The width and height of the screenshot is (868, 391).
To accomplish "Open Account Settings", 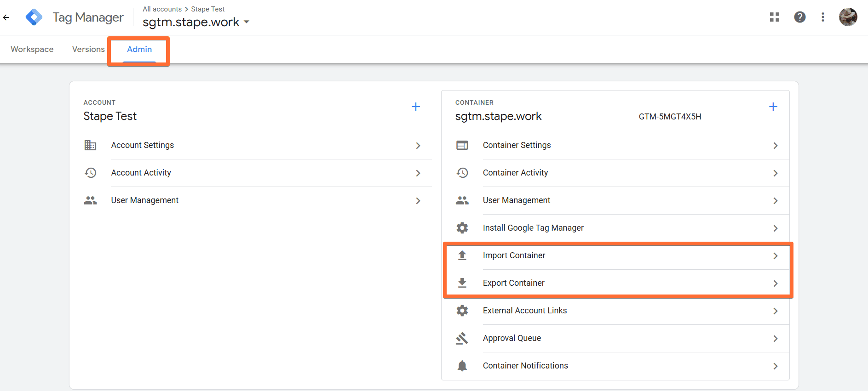I will point(143,145).
